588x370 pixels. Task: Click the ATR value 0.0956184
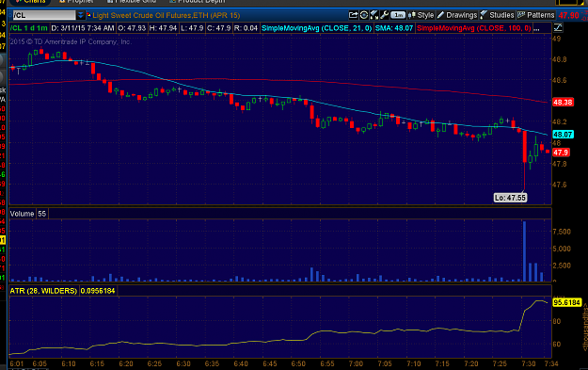point(98,291)
